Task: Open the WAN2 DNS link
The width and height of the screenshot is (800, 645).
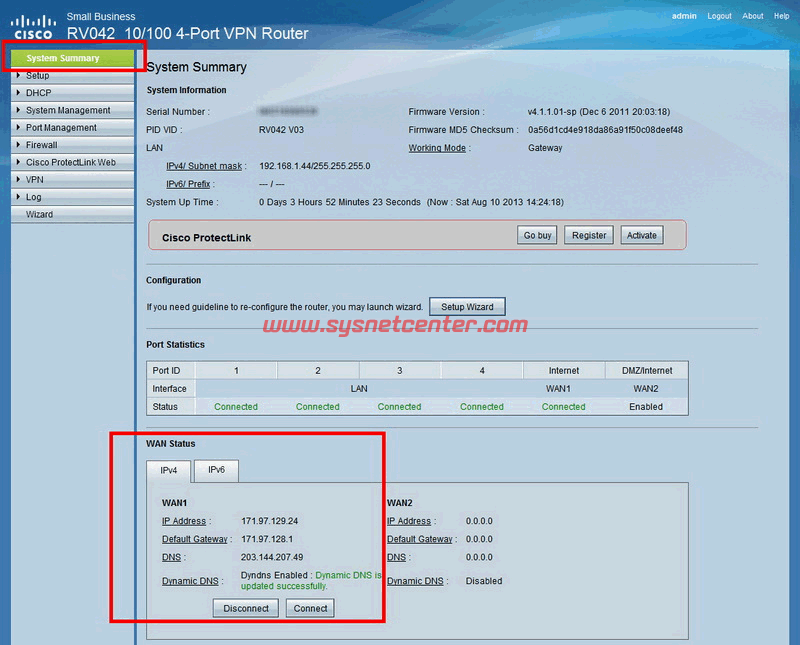Action: coord(396,557)
